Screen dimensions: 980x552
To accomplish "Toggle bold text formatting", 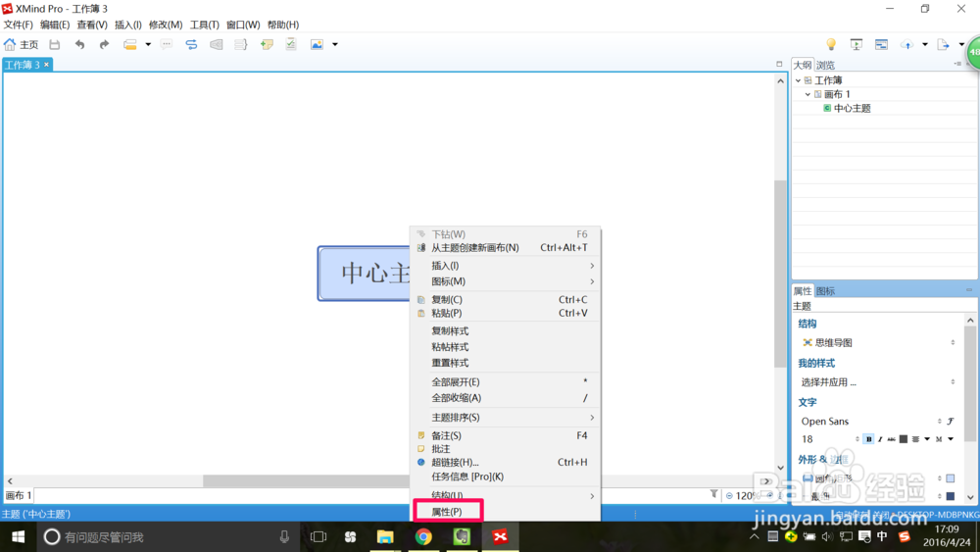I will pos(868,439).
